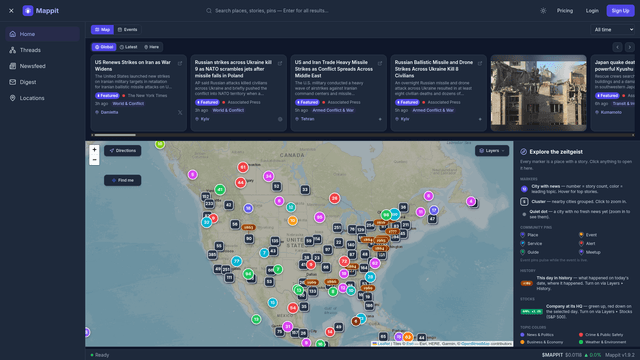Image resolution: width=640 pixels, height=360 pixels.
Task: Click the Directions button
Action: click(122, 151)
